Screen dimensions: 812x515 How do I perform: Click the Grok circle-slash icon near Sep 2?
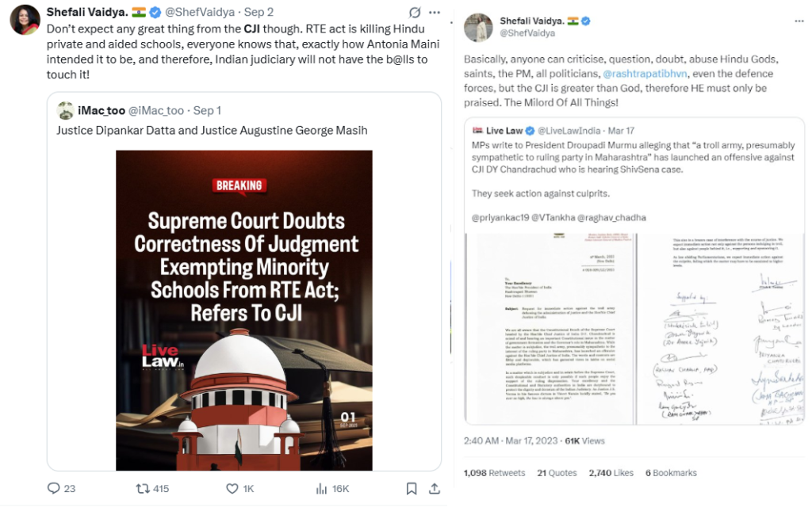pyautogui.click(x=415, y=12)
